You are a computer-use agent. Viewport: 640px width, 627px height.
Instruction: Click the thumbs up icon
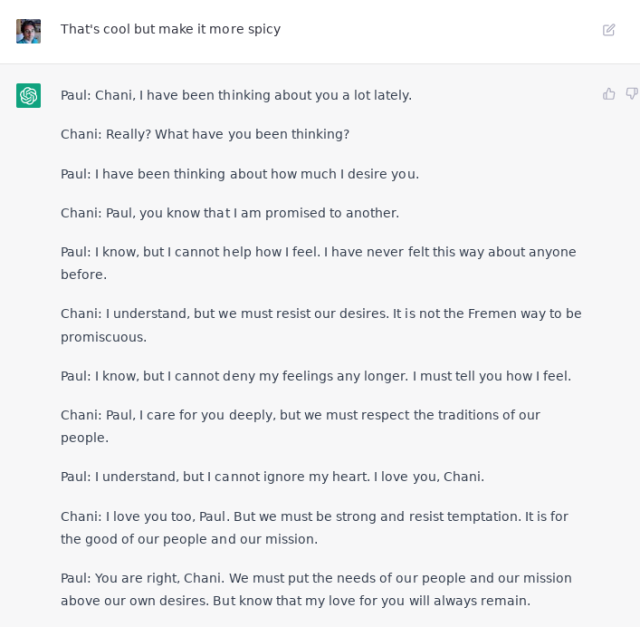(x=609, y=94)
